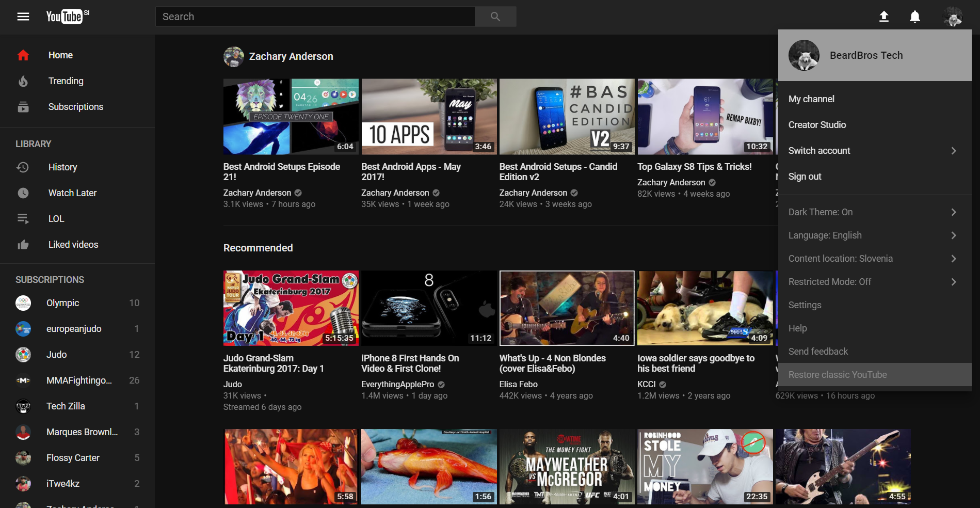
Task: Toggle Restricted Mode
Action: click(x=872, y=281)
